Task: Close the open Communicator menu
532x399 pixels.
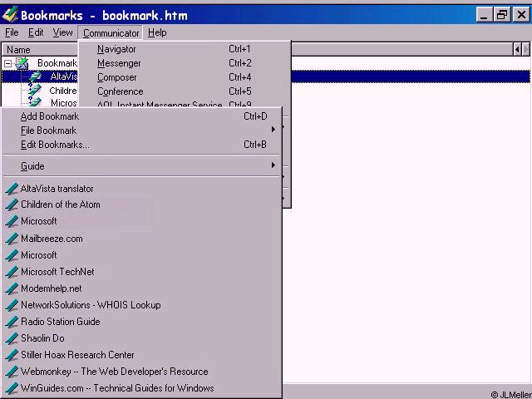Action: coord(111,33)
